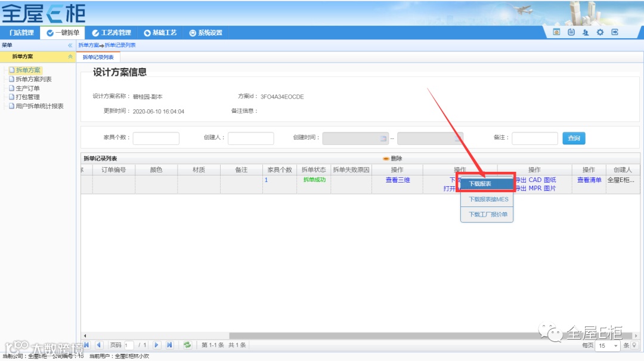This screenshot has width=644, height=361.
Task: Focus the 创建人 input field
Action: click(251, 138)
